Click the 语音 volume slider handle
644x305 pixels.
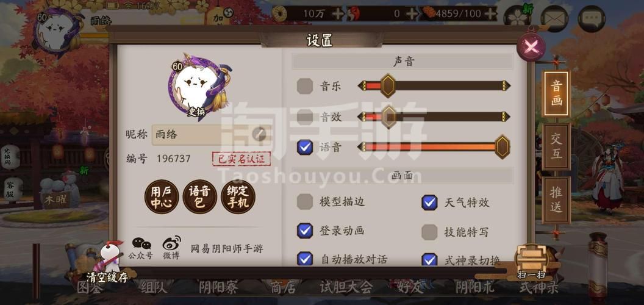click(502, 147)
